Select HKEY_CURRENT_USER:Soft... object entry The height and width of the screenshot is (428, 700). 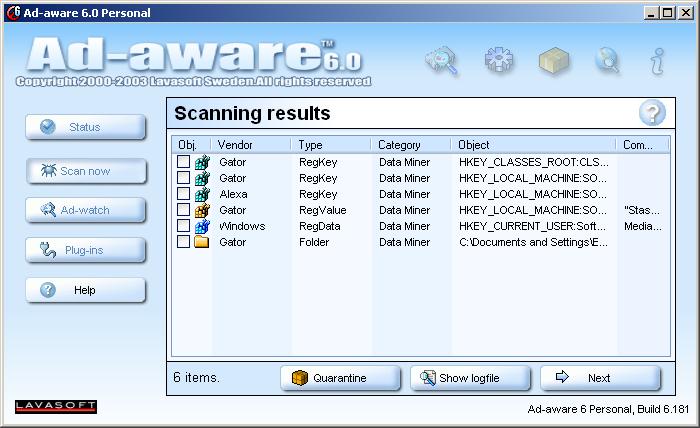pyautogui.click(x=532, y=226)
